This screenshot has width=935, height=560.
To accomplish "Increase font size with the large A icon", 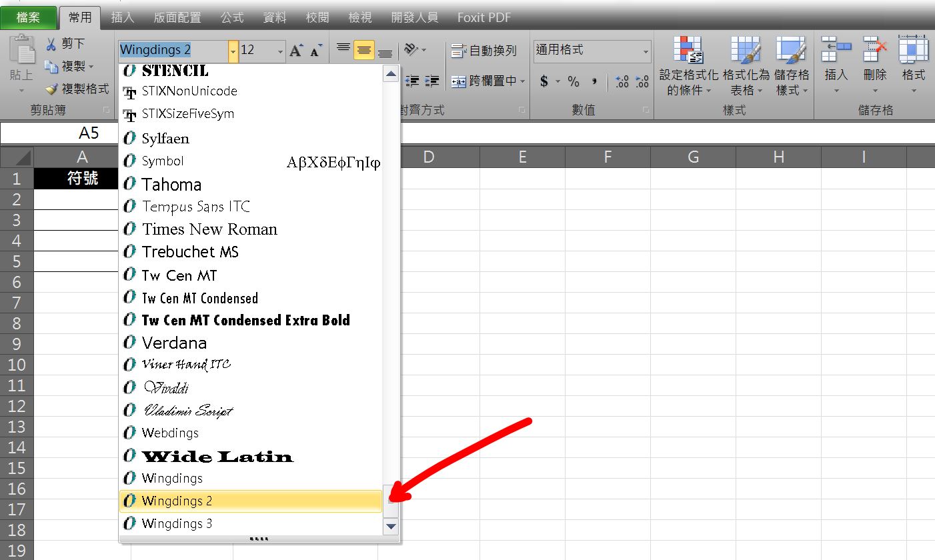I will [x=296, y=51].
